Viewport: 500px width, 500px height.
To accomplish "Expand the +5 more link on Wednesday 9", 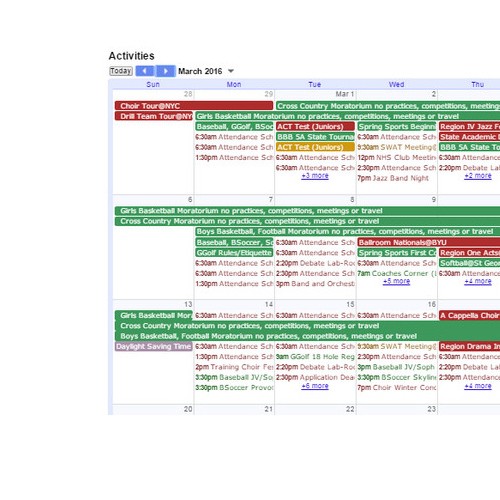I will coord(396,281).
